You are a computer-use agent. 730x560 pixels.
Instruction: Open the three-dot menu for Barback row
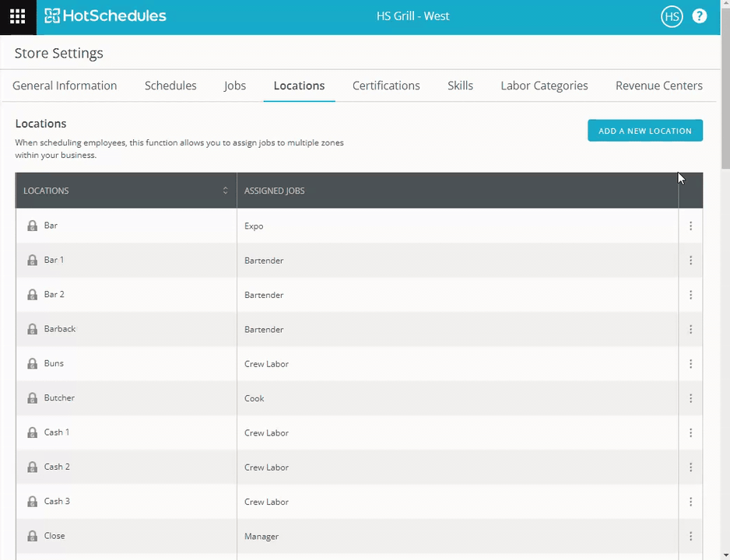[690, 329]
